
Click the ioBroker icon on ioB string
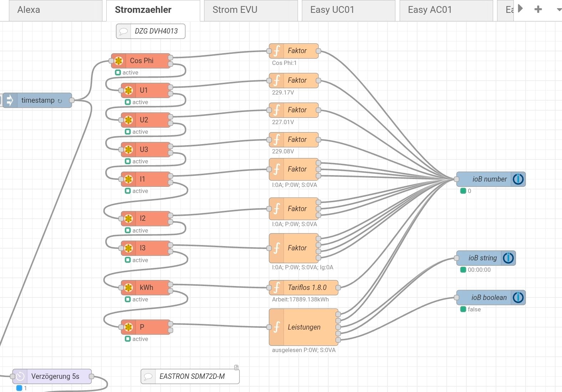tap(508, 258)
